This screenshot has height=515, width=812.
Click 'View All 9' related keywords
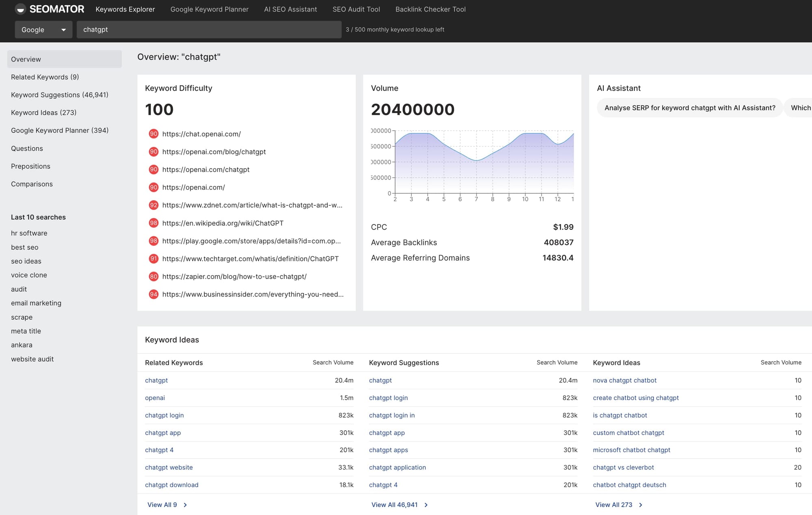point(162,505)
